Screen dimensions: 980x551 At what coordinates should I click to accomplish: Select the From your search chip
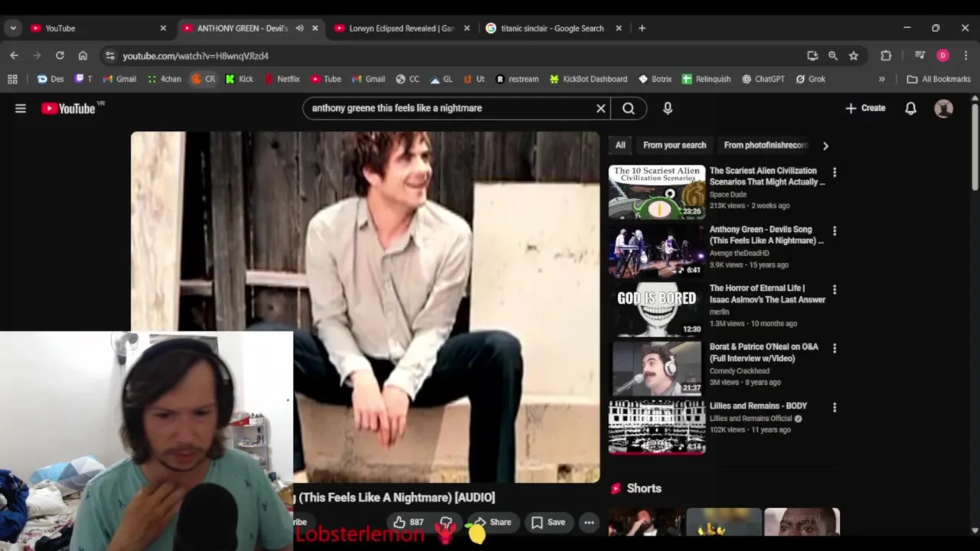[x=675, y=145]
